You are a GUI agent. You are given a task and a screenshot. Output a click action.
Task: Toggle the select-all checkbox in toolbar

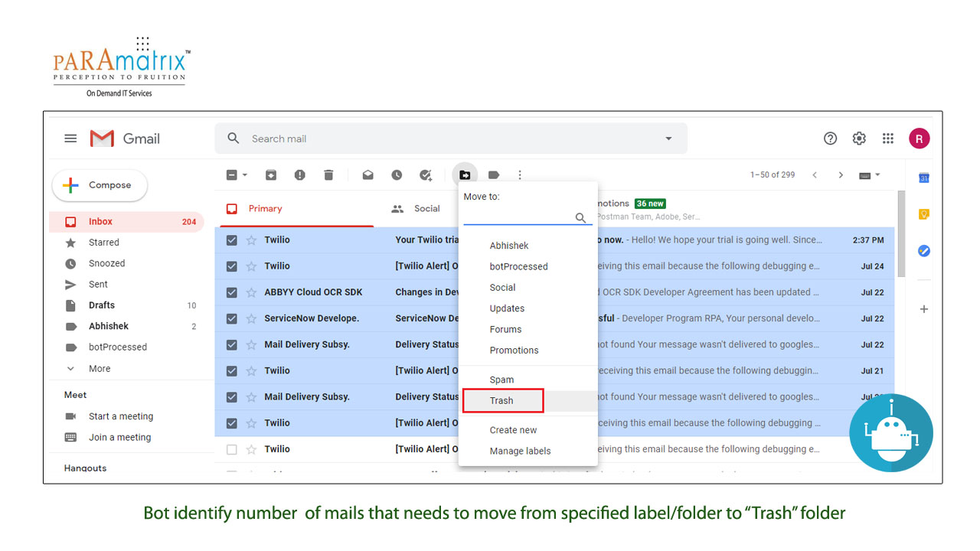coord(232,175)
